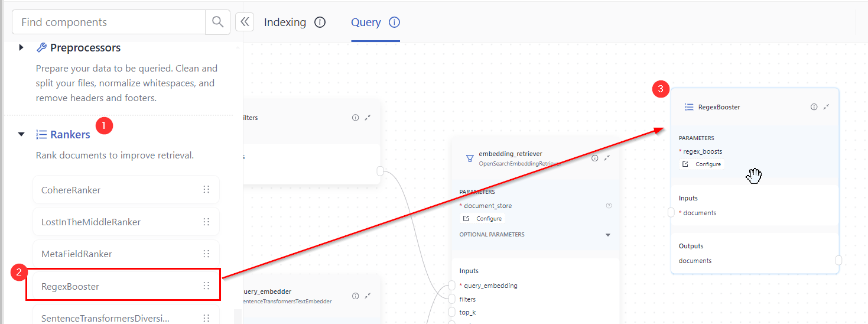Open the query_embedder node info icon
This screenshot has width=868, height=324.
(x=355, y=296)
